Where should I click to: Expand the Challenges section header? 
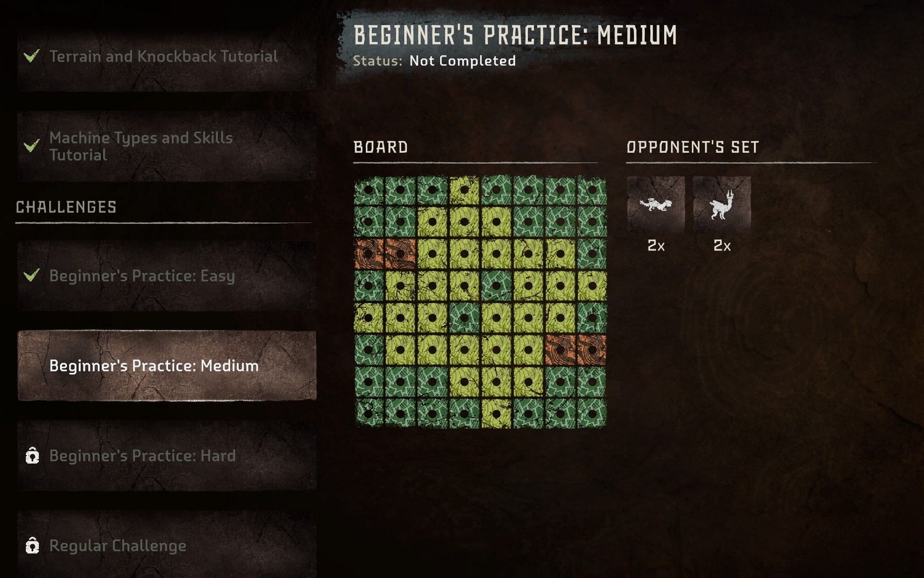pos(66,207)
